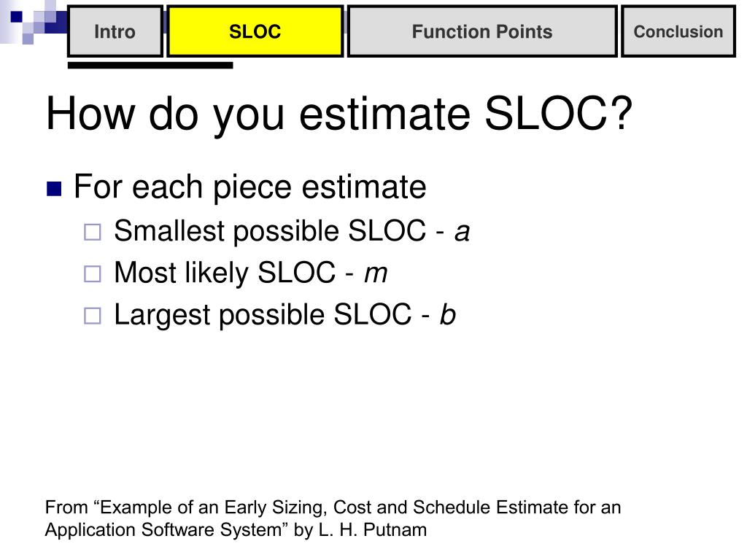Click the black progress bar under Intro
747x560 pixels.
[x=150, y=65]
